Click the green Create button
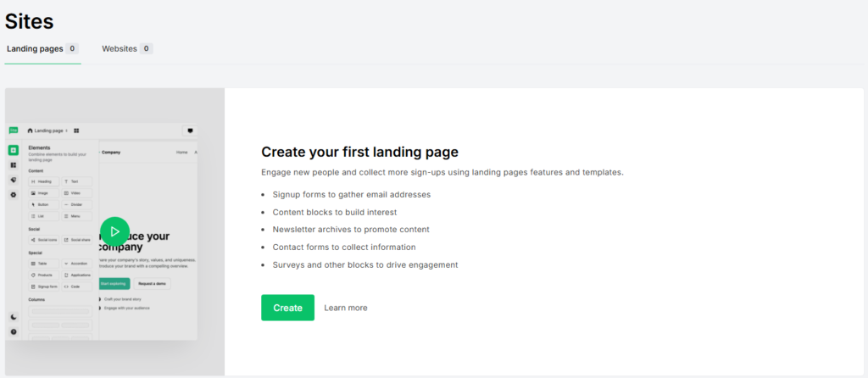868x378 pixels. 288,308
